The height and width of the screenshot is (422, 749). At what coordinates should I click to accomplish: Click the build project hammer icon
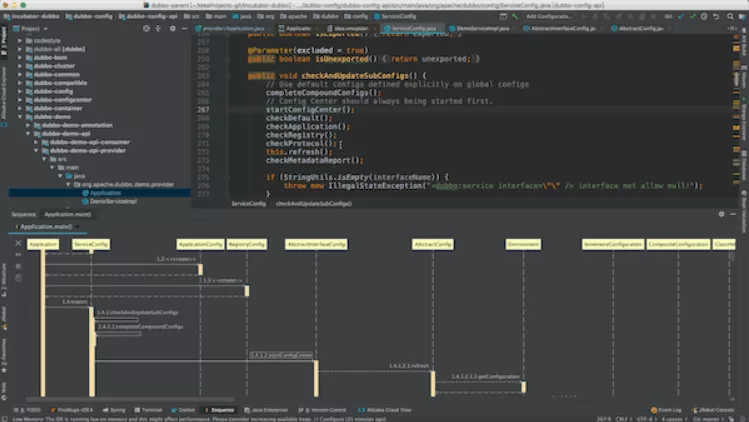pos(515,16)
